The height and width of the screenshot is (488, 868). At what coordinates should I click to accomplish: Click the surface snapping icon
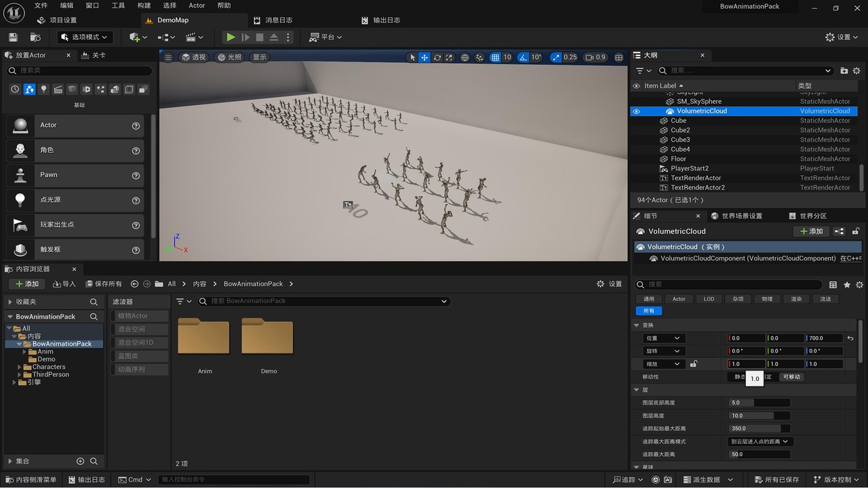(480, 58)
